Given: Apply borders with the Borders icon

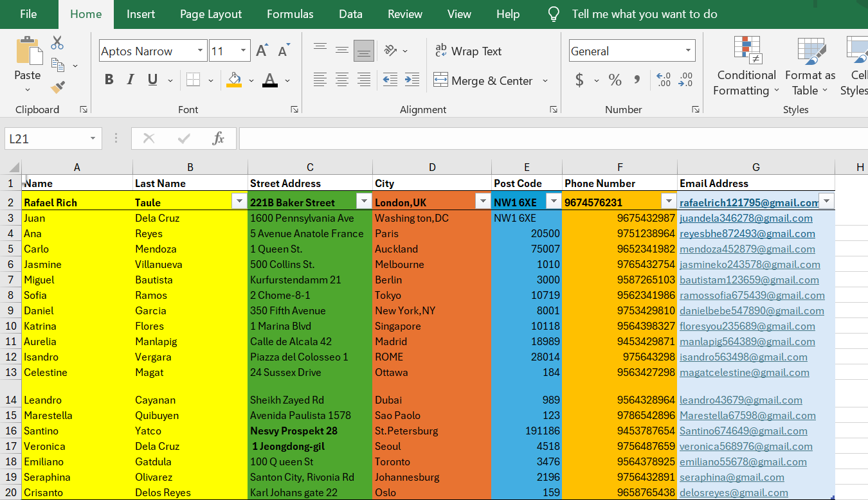Looking at the screenshot, I should [193, 80].
